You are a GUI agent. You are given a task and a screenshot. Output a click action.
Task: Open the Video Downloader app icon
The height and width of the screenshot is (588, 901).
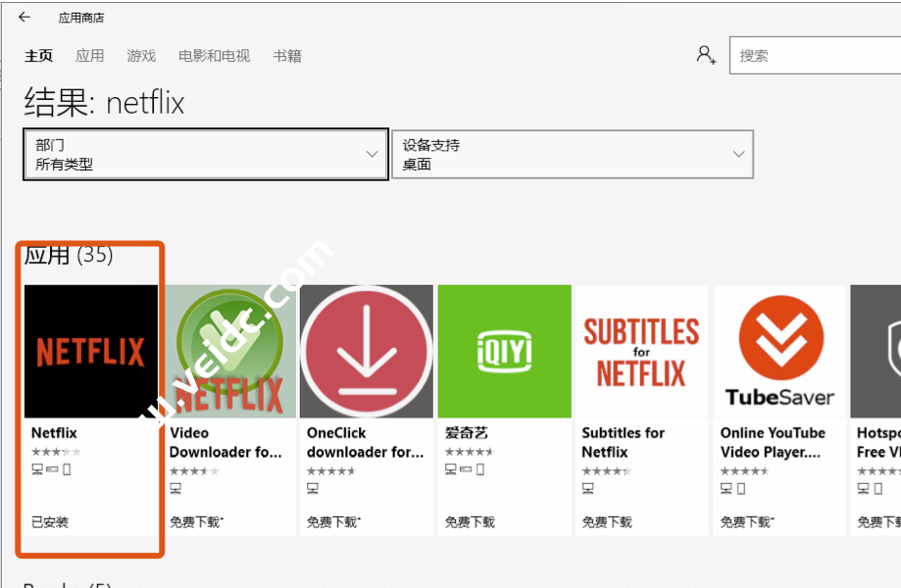(x=229, y=352)
